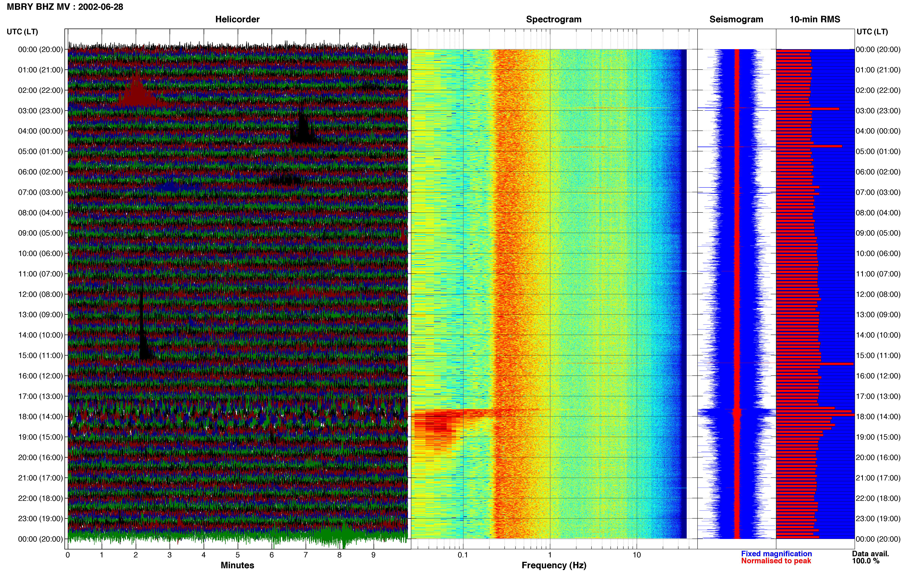Image resolution: width=924 pixels, height=578 pixels.
Task: Click minute tick label '6' under helicorder
Action: tap(272, 555)
